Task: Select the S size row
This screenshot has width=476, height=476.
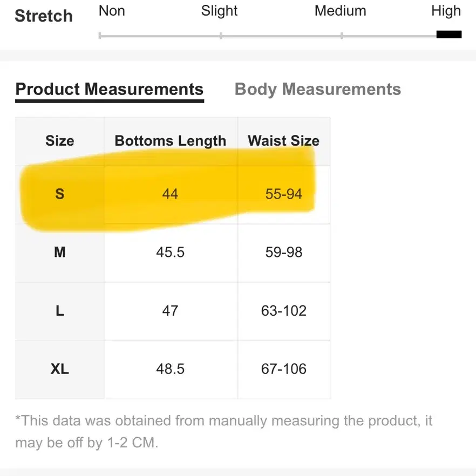Action: 173,195
